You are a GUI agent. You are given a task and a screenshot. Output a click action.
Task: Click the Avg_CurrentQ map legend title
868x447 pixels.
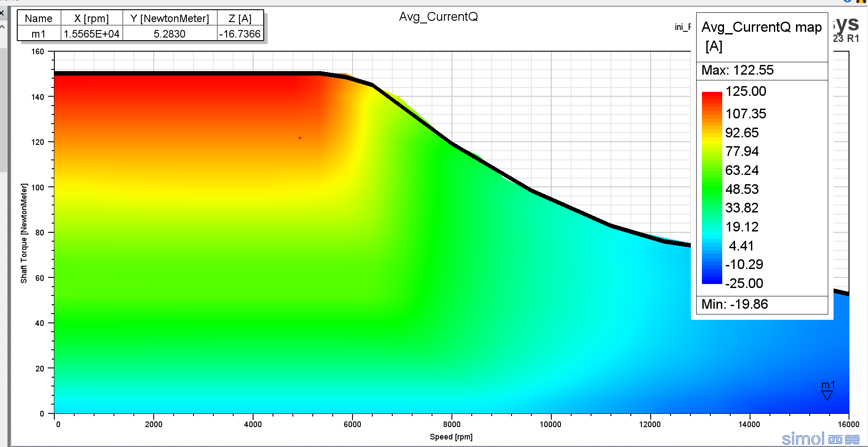coord(762,36)
